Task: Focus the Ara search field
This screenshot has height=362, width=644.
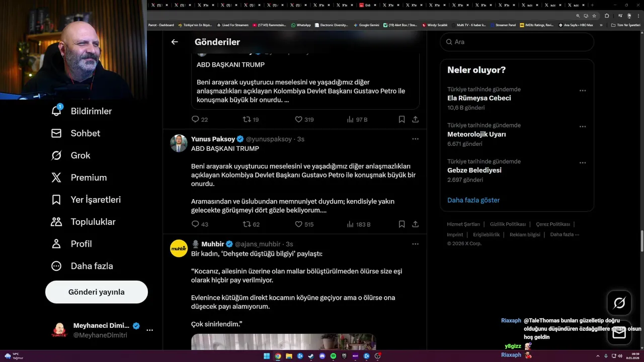Action: pyautogui.click(x=517, y=42)
